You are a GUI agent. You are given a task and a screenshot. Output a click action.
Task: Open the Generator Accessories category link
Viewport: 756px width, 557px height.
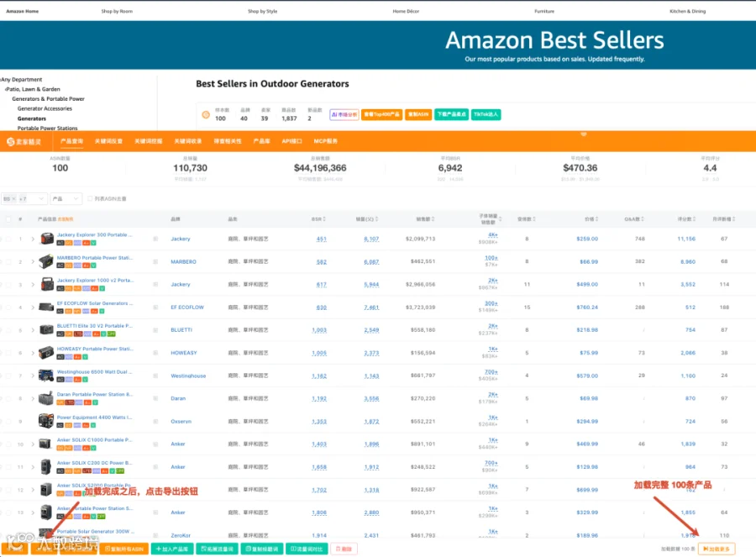coord(45,108)
